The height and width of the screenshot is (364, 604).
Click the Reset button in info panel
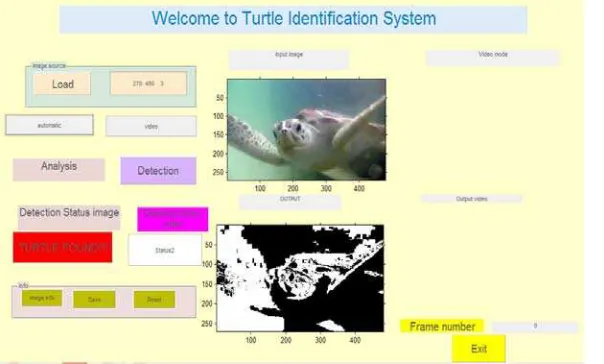coord(154,299)
